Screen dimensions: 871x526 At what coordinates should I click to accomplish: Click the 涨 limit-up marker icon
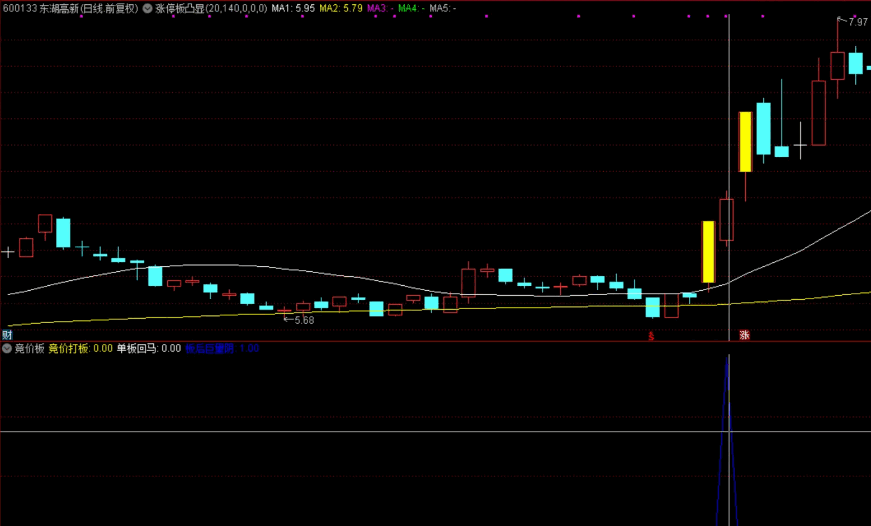click(x=744, y=335)
